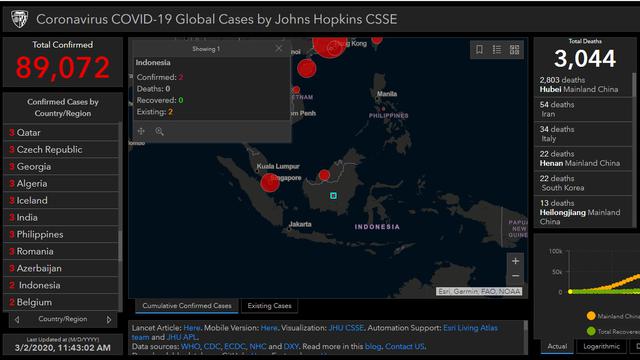Select Philippines in country list
The image size is (640, 360).
click(x=61, y=235)
